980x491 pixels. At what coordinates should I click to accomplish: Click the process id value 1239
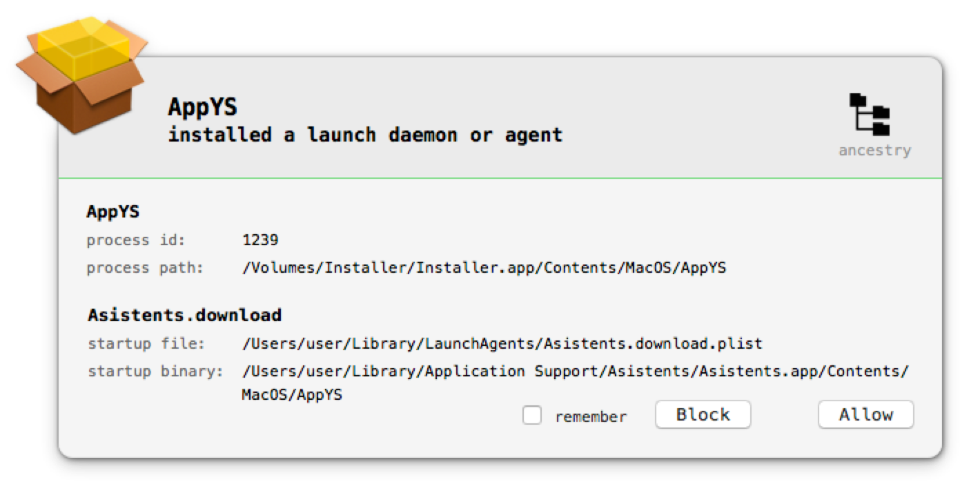[x=260, y=240]
